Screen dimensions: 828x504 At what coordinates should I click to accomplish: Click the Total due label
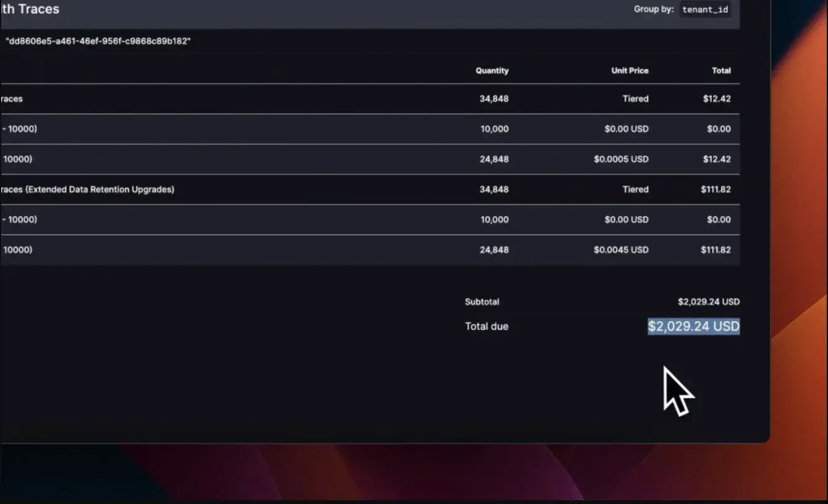487,326
